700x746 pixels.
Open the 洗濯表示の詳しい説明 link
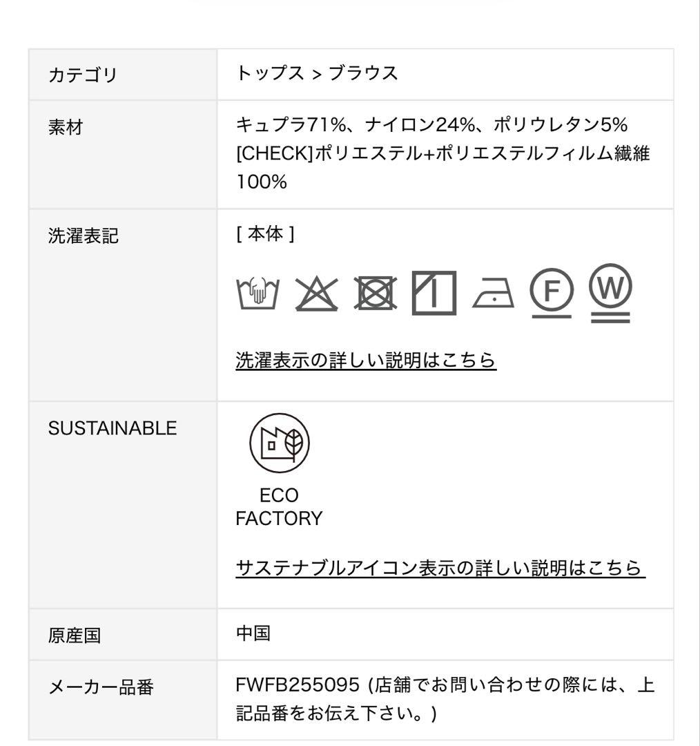(366, 358)
